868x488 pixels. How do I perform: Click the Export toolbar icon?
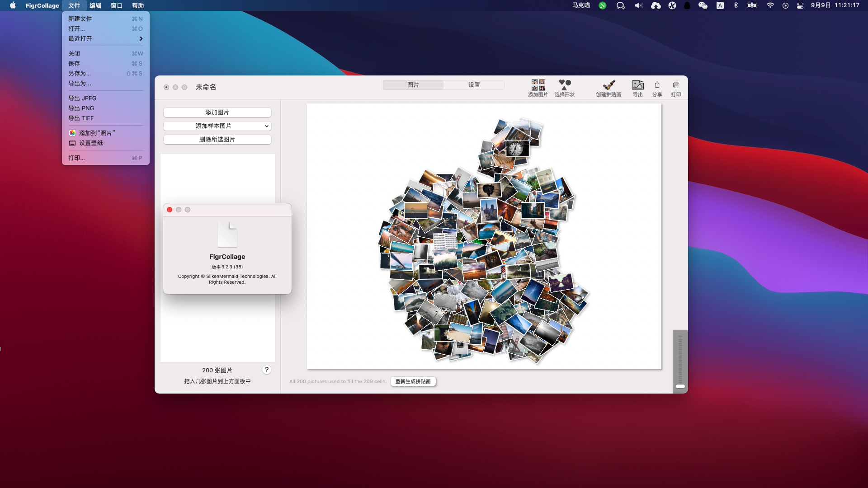click(637, 87)
